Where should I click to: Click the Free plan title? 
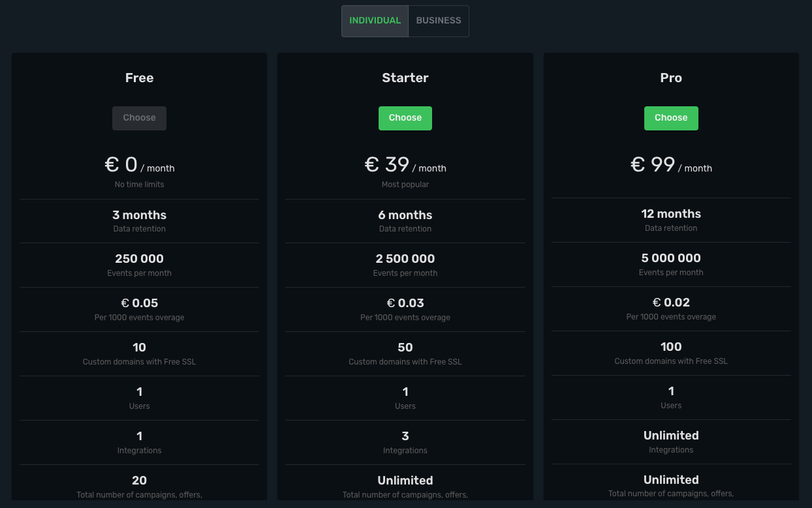coord(139,78)
